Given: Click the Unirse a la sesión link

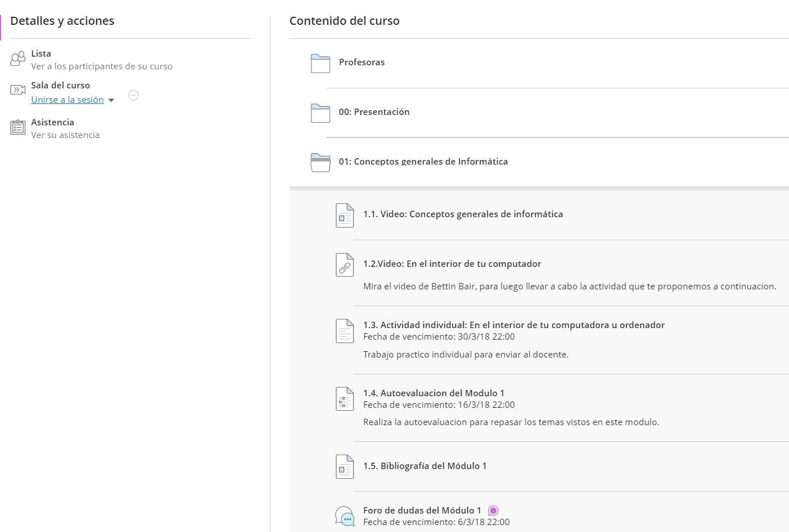Looking at the screenshot, I should click(x=68, y=99).
